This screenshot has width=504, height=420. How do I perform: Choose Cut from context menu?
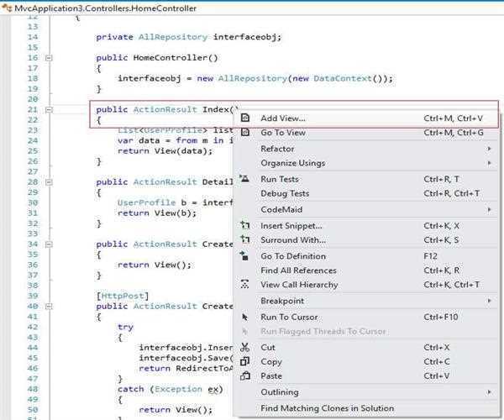coord(366,347)
